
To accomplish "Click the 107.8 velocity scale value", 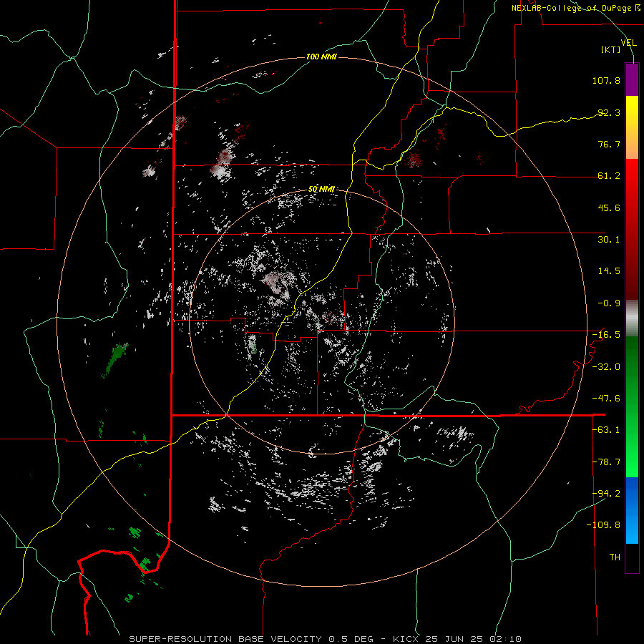I will pyautogui.click(x=606, y=80).
